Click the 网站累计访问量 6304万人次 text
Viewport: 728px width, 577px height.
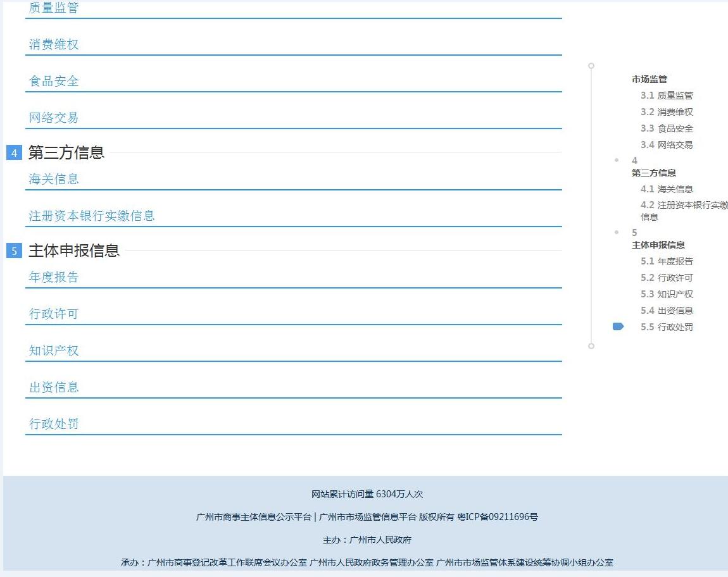coord(367,494)
